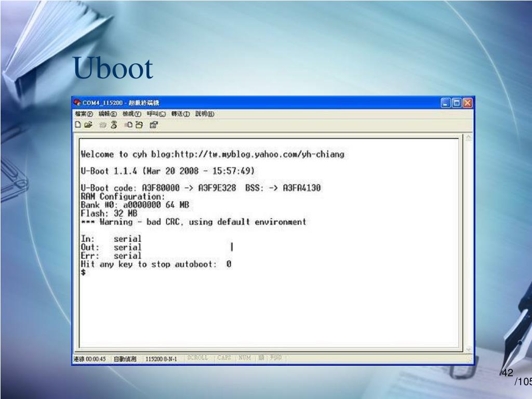Screen dimensions: 532x399
Task: Click the Properties toolbar icon
Action: coord(154,125)
